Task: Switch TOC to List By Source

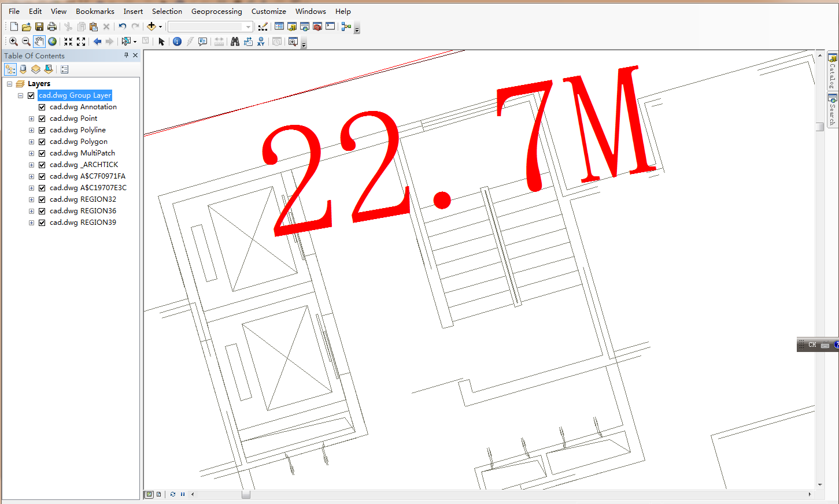Action: [x=23, y=69]
